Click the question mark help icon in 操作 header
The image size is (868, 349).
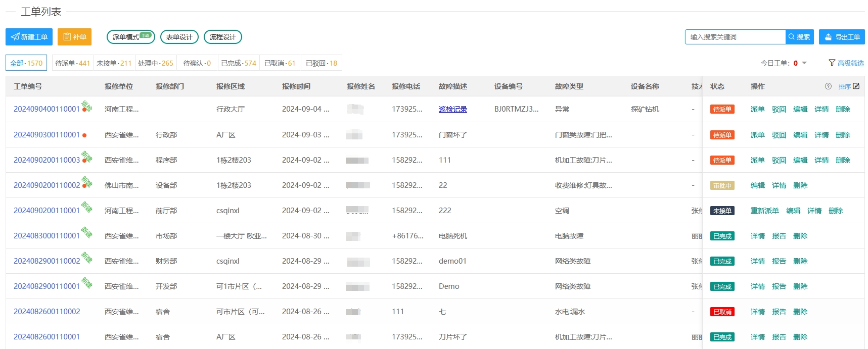click(x=828, y=86)
